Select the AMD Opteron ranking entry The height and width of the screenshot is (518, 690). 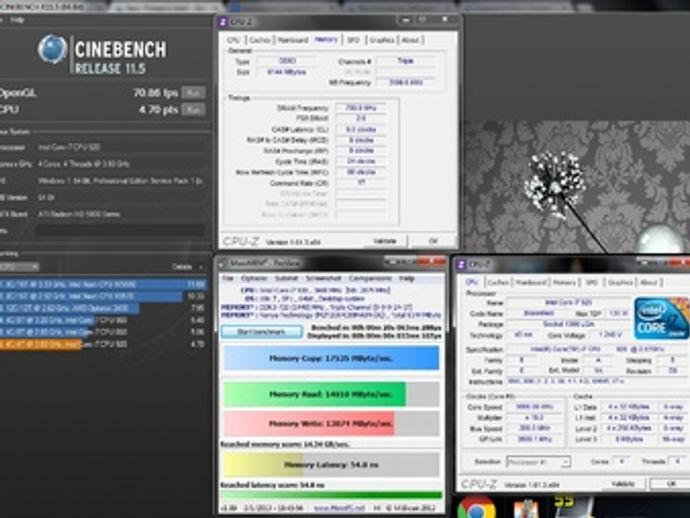(x=103, y=308)
